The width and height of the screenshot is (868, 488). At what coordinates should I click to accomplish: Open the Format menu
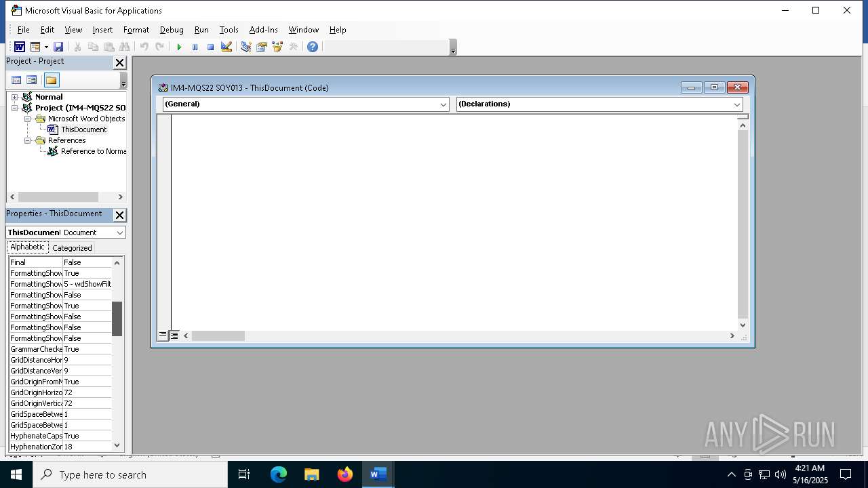point(136,30)
